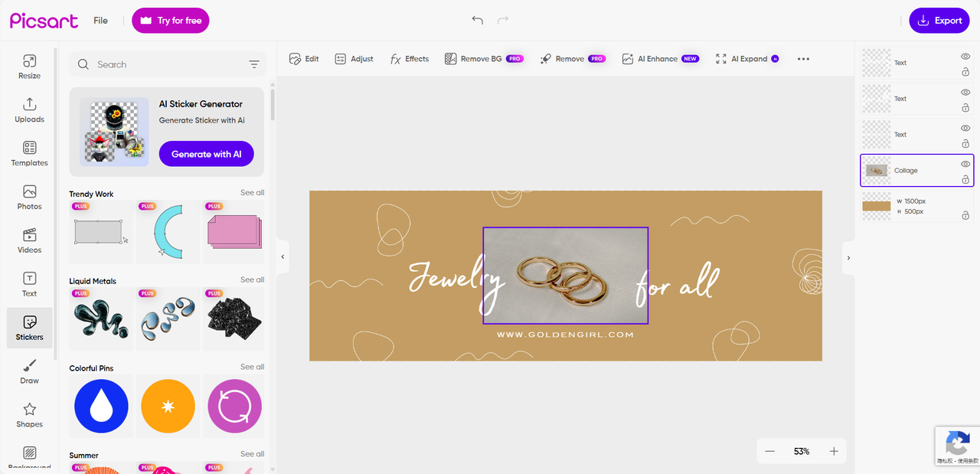Add the gray rectangle Trendy Work sticker

tap(101, 233)
